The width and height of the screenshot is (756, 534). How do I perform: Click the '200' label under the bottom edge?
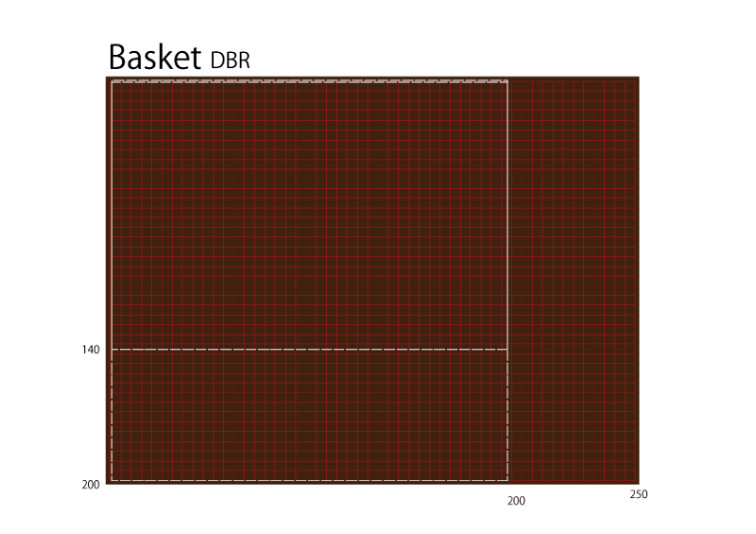pyautogui.click(x=516, y=501)
